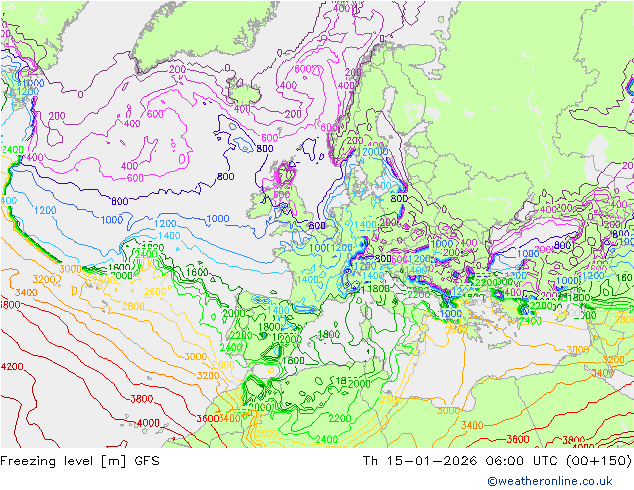Click the red '4200' contour label
This screenshot has height=490, width=634.
[13, 367]
